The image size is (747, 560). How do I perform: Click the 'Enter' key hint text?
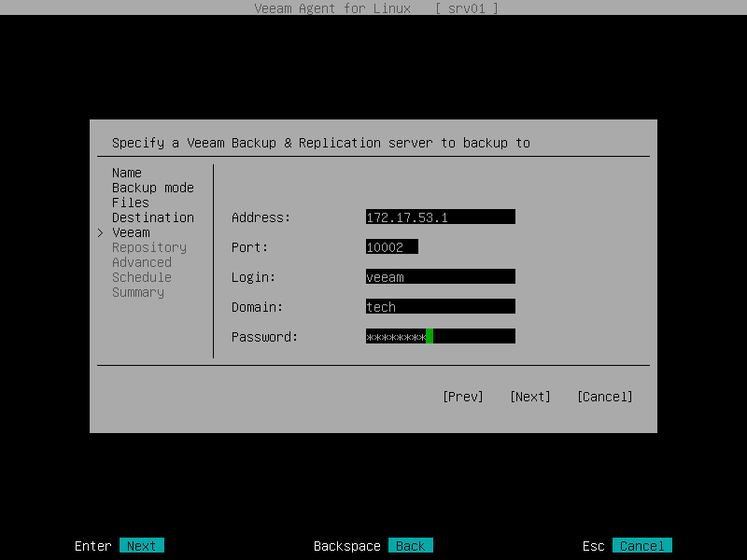[92, 546]
